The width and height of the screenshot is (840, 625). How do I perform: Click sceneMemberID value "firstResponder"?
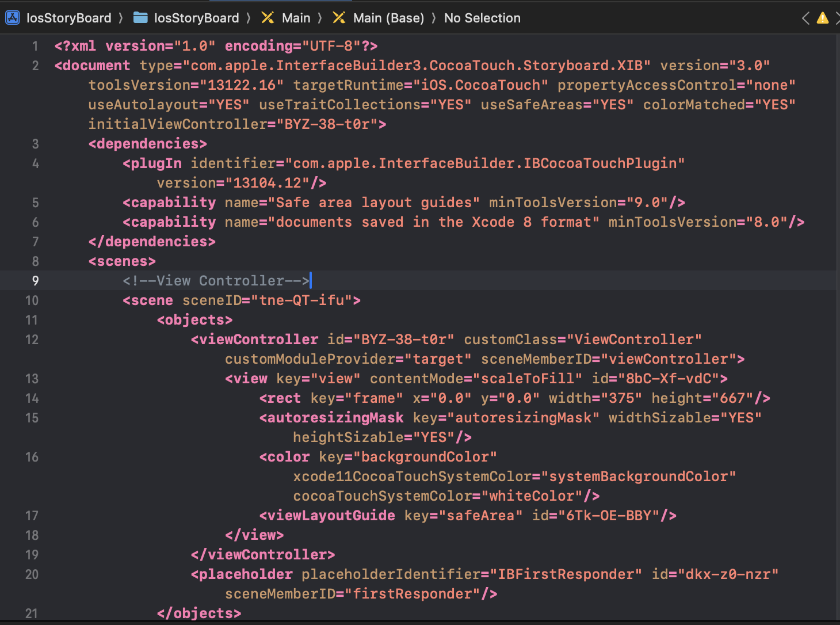coord(413,594)
